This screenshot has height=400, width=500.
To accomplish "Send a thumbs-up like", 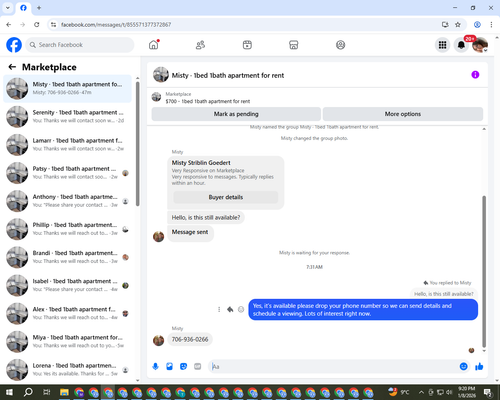I will (479, 367).
